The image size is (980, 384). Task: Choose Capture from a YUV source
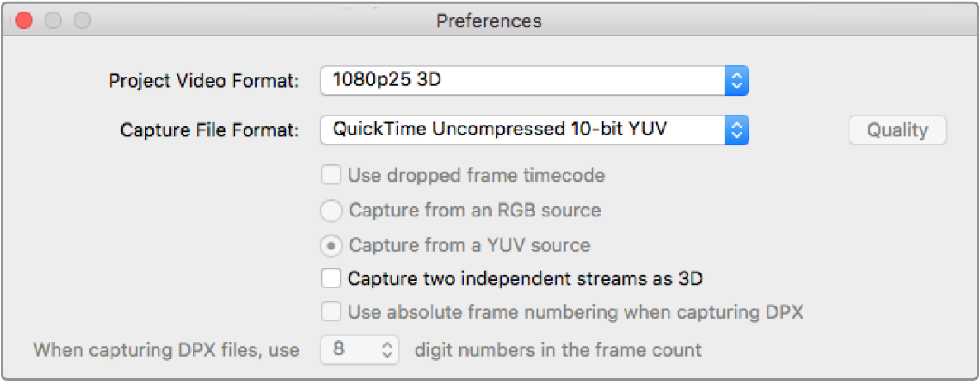331,245
